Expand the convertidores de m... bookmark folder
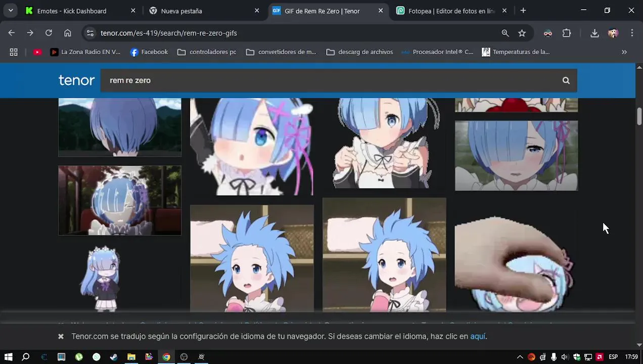The width and height of the screenshot is (643, 364). click(x=281, y=52)
